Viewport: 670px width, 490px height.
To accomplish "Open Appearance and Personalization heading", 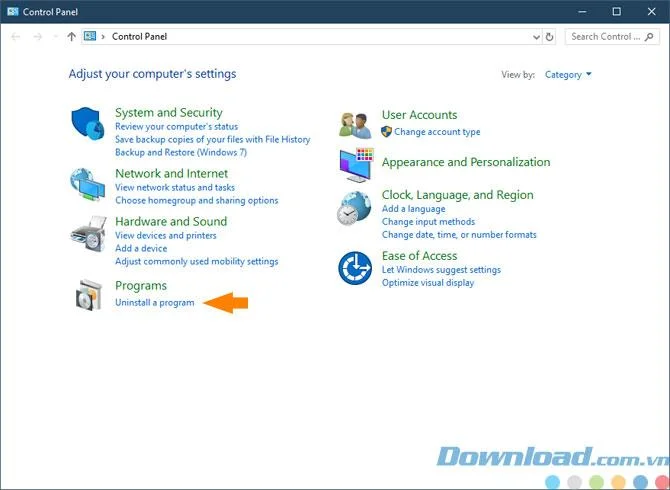I will 466,162.
